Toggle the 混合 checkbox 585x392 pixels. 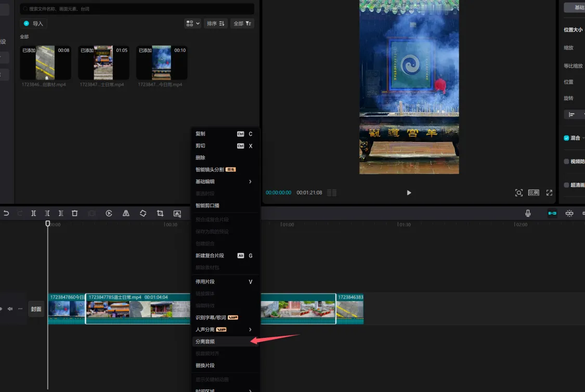[566, 138]
